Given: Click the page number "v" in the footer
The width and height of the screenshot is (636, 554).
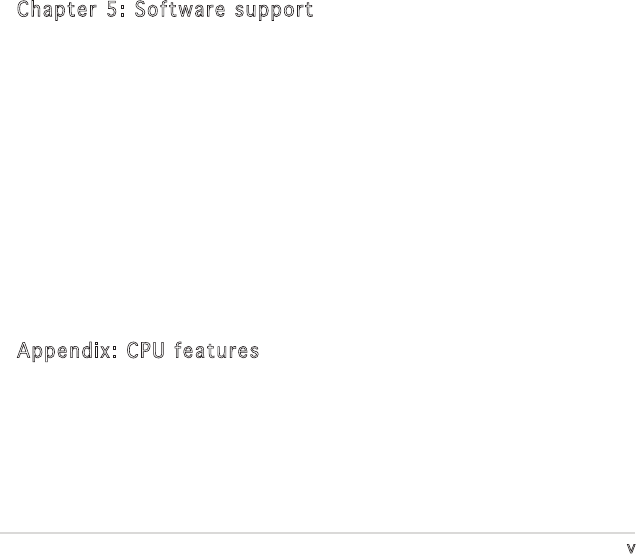Looking at the screenshot, I should 630,546.
